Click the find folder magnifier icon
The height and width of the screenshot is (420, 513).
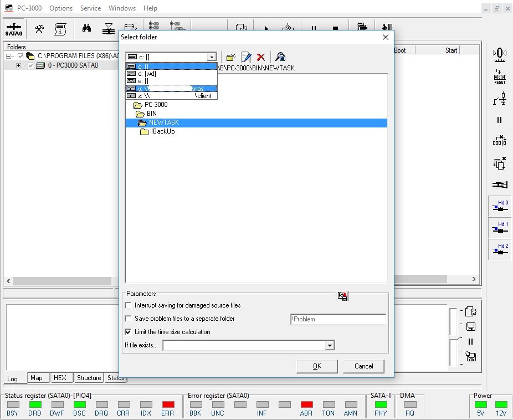coord(280,57)
